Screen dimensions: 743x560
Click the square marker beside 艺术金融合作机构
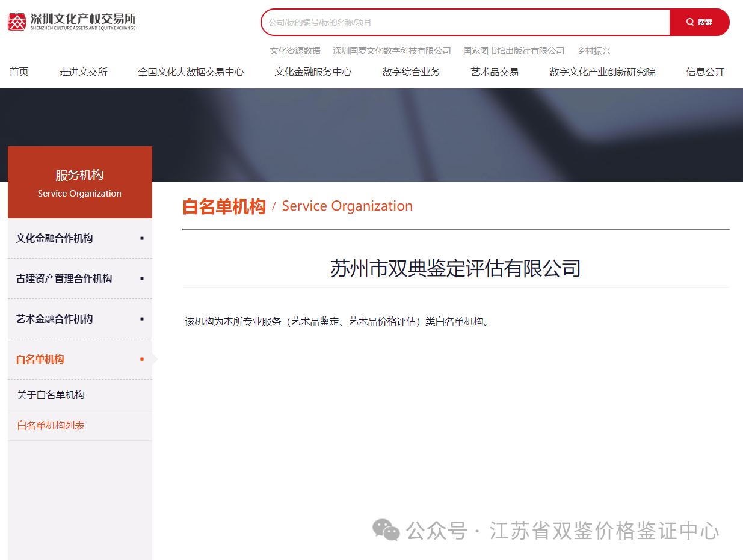[x=142, y=319]
